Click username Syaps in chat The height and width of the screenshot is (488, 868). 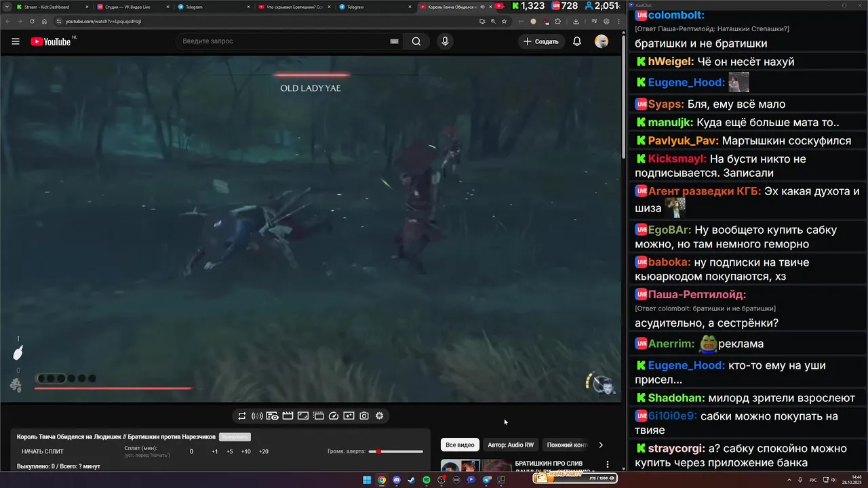[x=665, y=104]
